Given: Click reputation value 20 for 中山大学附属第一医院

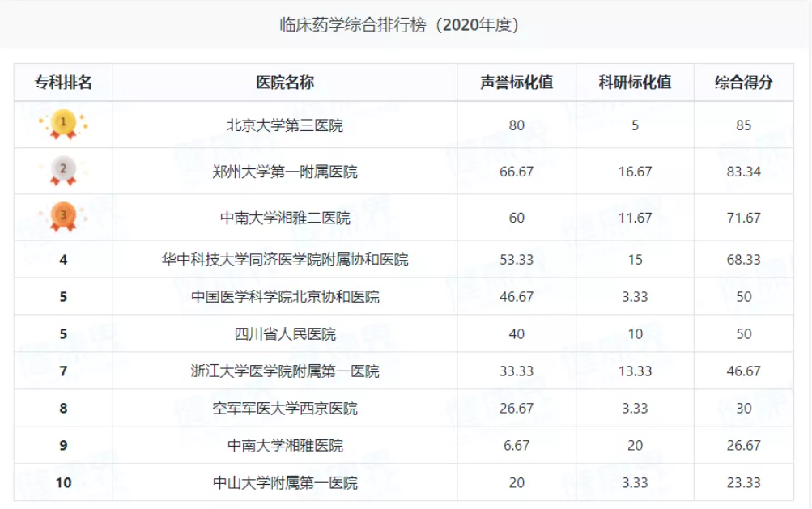Looking at the screenshot, I should click(517, 483).
